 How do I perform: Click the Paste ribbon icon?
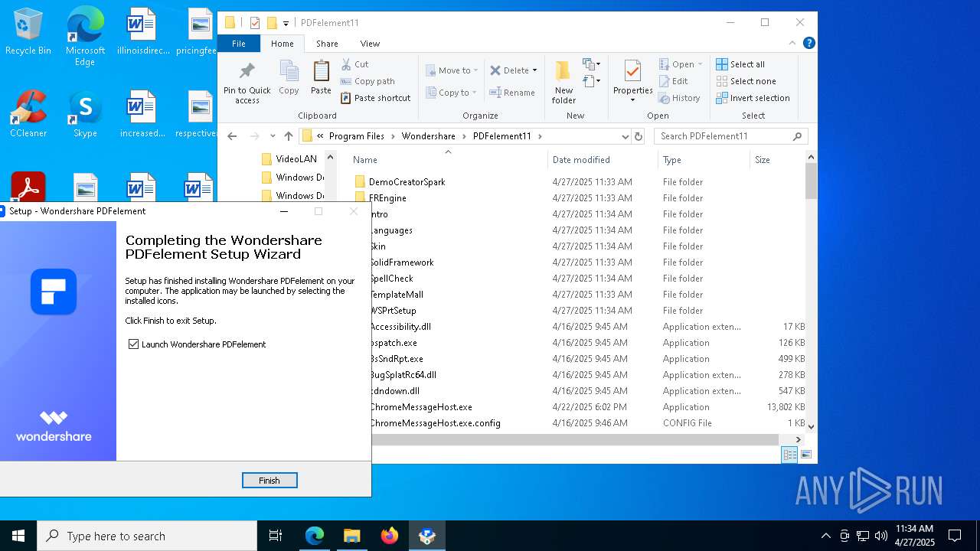coord(321,78)
